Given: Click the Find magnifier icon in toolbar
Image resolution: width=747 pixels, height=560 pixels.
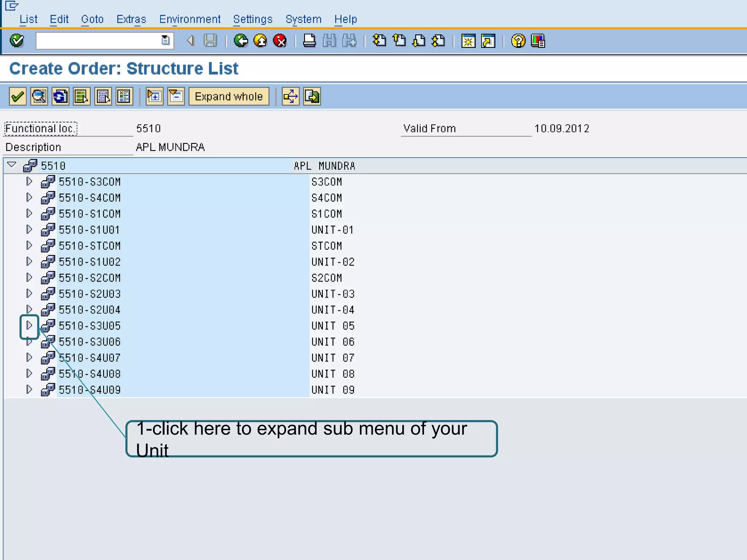Looking at the screenshot, I should [39, 97].
